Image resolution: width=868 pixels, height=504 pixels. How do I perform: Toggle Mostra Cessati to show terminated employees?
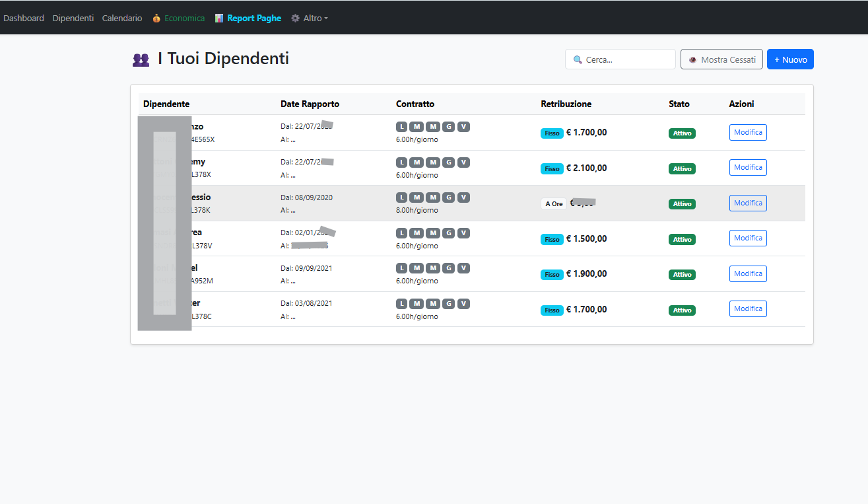pos(721,59)
